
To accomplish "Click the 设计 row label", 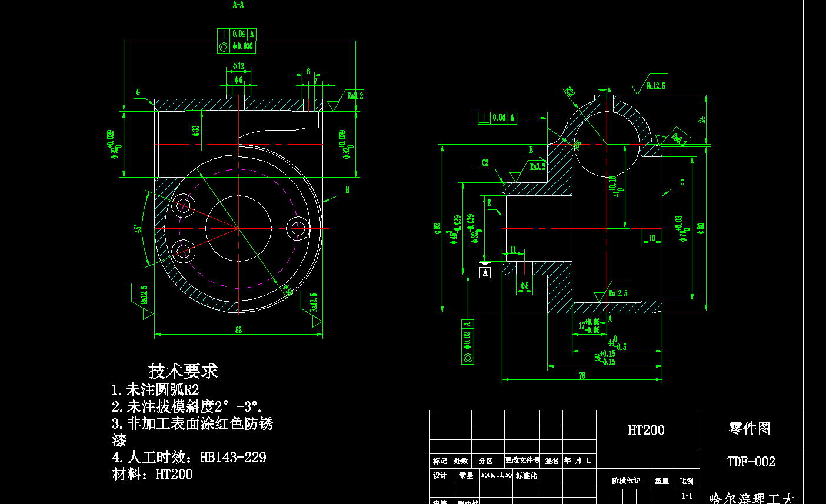I will click(x=440, y=475).
